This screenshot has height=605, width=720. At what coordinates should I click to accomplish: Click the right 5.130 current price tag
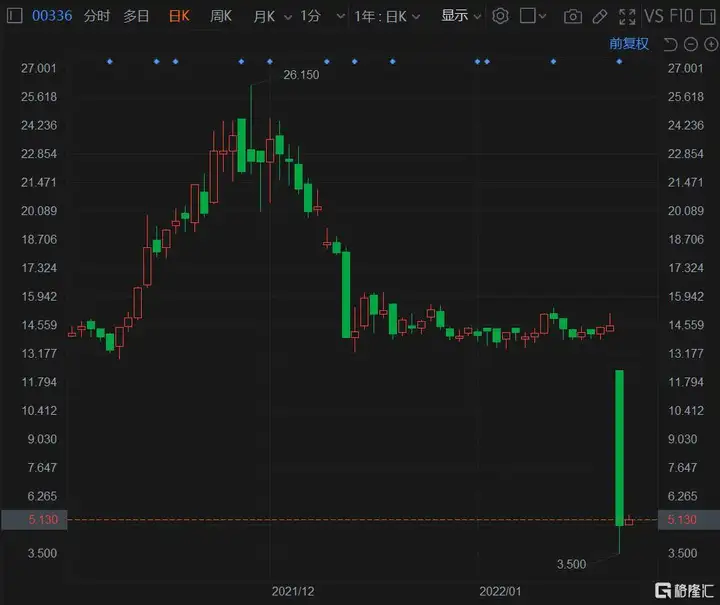pyautogui.click(x=688, y=520)
